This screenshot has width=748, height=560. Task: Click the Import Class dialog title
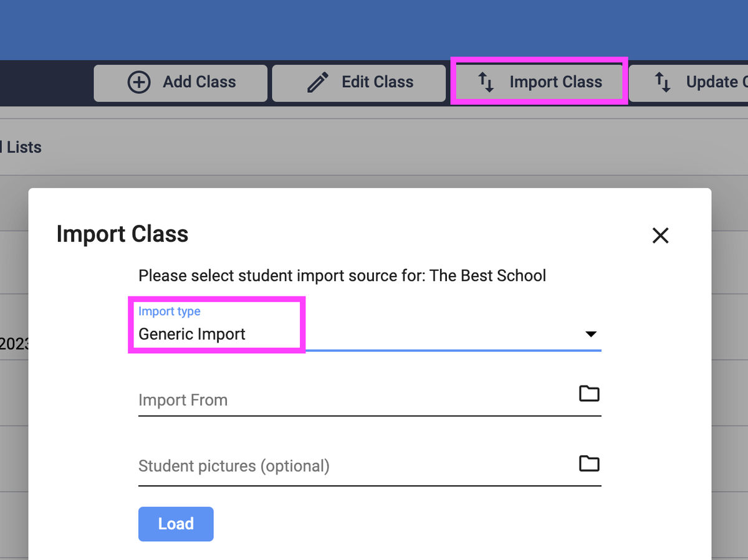coord(122,234)
